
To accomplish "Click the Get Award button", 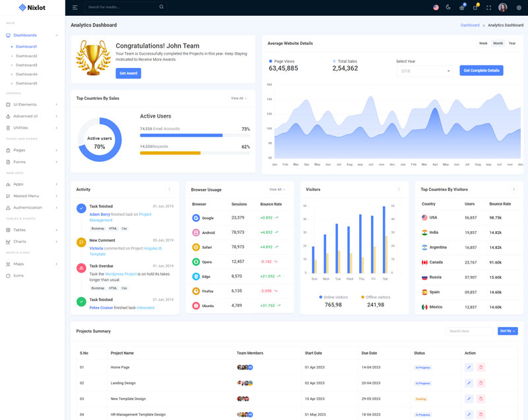I will tap(128, 73).
